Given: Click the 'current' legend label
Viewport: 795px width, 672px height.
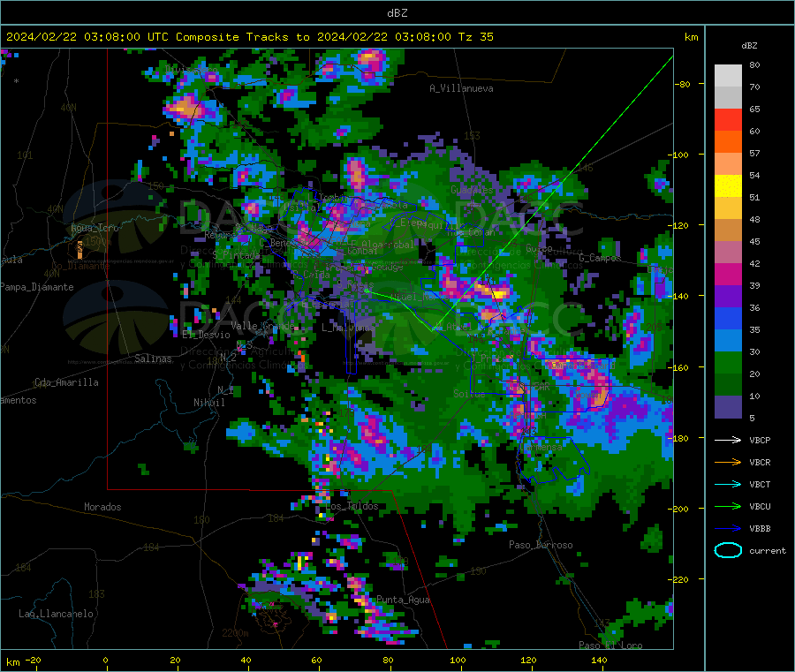Looking at the screenshot, I should 767,550.
